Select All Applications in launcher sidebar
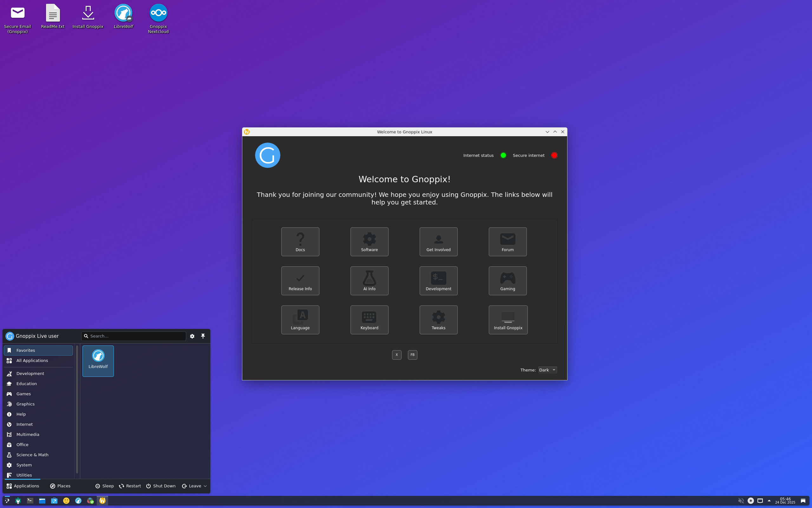Screen dimensions: 812x508 pyautogui.click(x=38, y=360)
